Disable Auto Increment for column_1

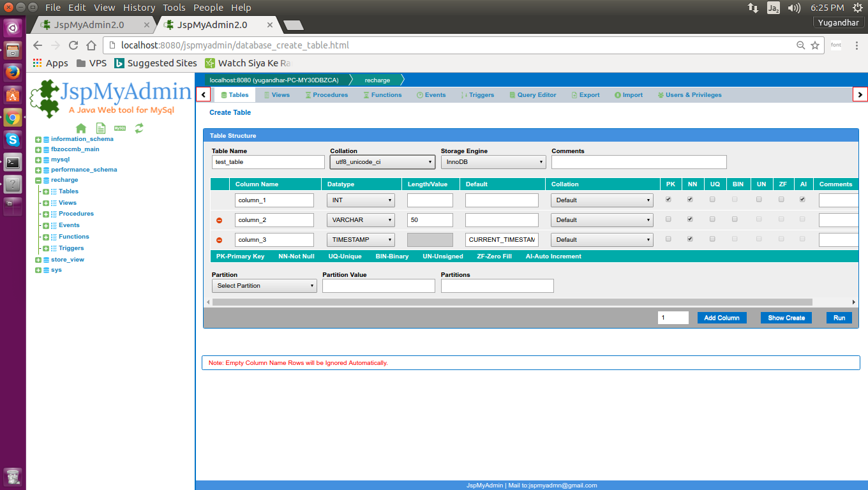point(804,199)
